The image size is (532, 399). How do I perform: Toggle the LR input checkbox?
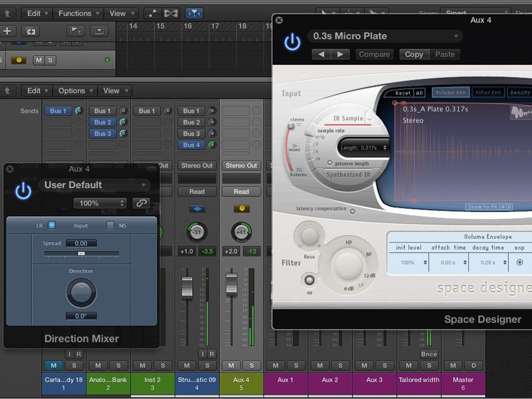(x=52, y=225)
